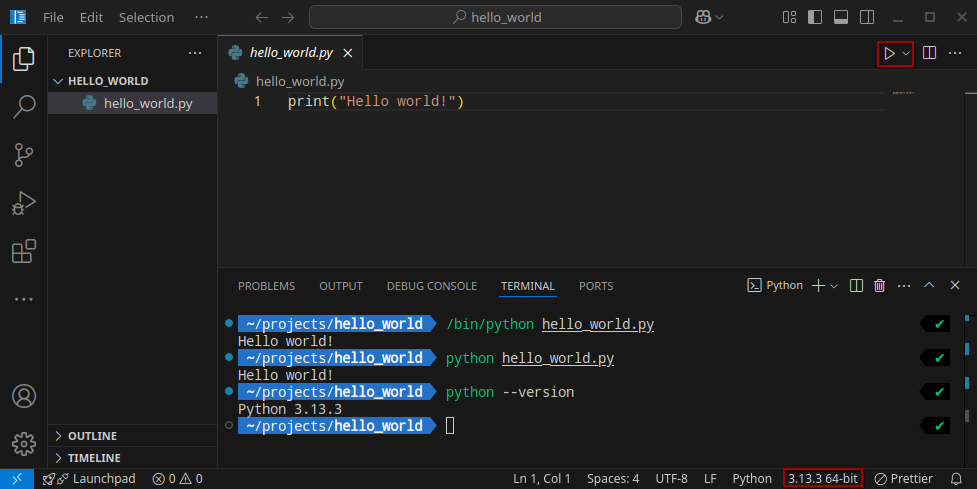
Task: Select hello_world.py in Explorer tree
Action: click(x=132, y=103)
